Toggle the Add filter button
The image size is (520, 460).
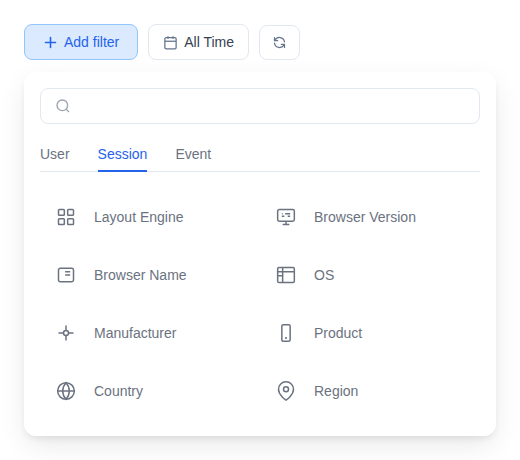click(81, 42)
